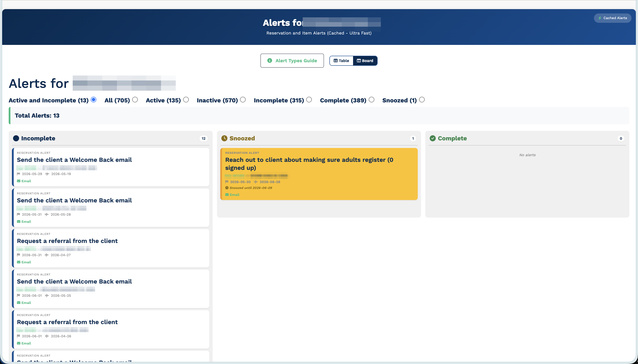This screenshot has width=638, height=364.
Task: Click flag icon in alert traveling 2026-05-25
Action: pyautogui.click(x=18, y=295)
